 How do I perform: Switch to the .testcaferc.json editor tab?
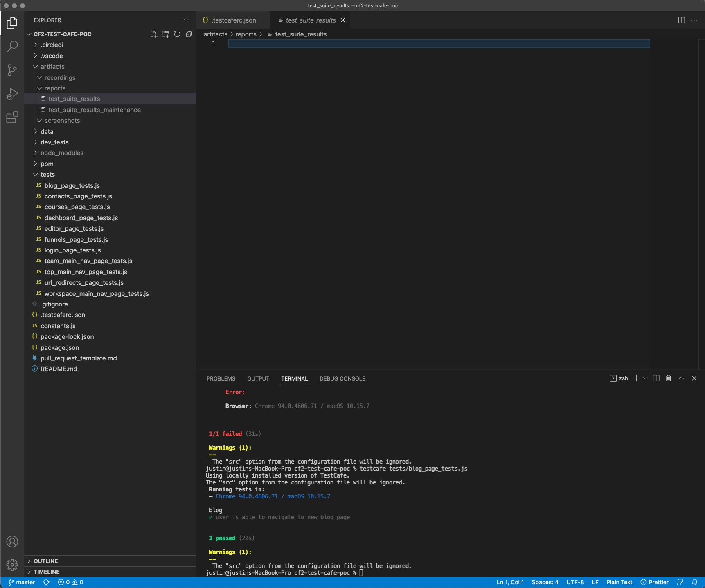click(233, 20)
